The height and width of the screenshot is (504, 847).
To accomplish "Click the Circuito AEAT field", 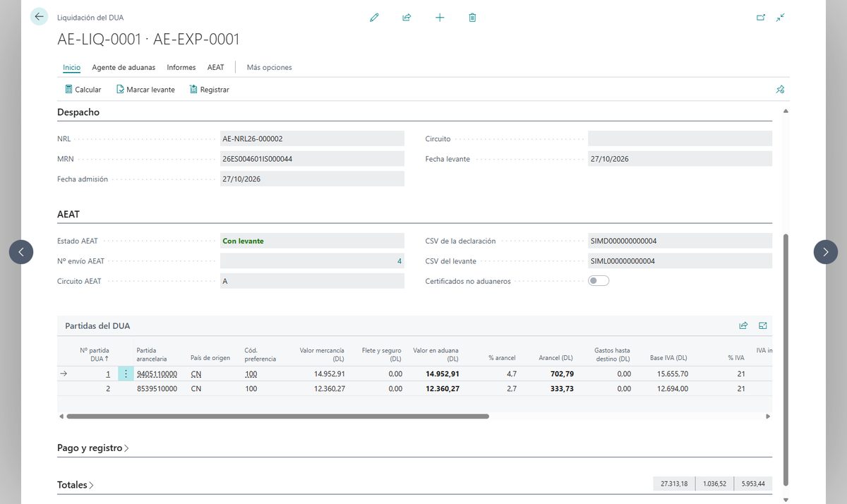I will 312,281.
